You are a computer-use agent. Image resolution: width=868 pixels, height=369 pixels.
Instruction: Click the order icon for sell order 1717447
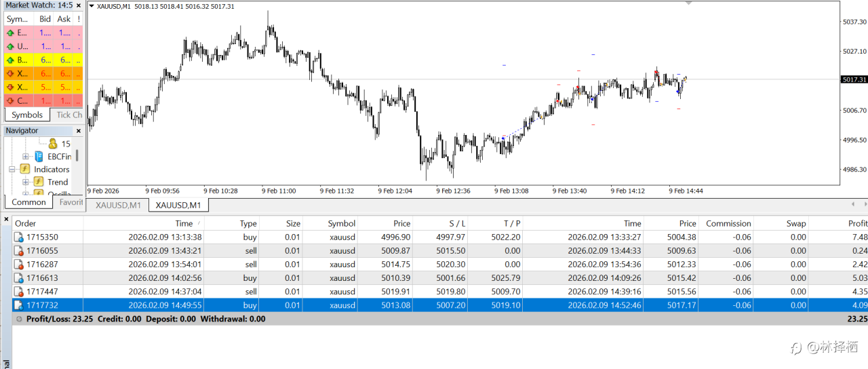(19, 292)
